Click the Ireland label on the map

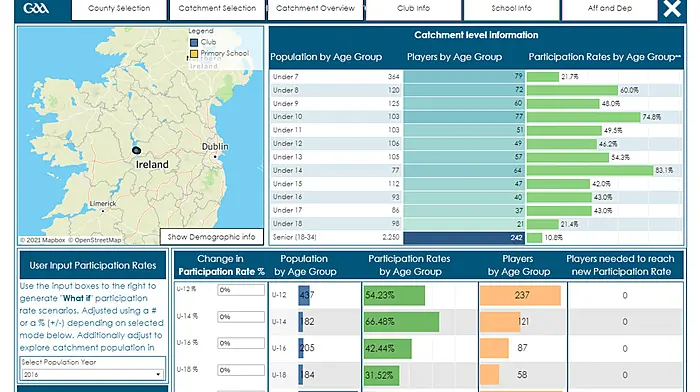click(x=152, y=165)
